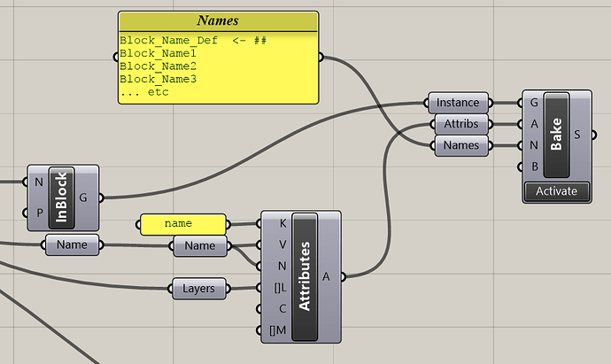Click the Names parameter node near Bake
This screenshot has width=611, height=364.
461,145
